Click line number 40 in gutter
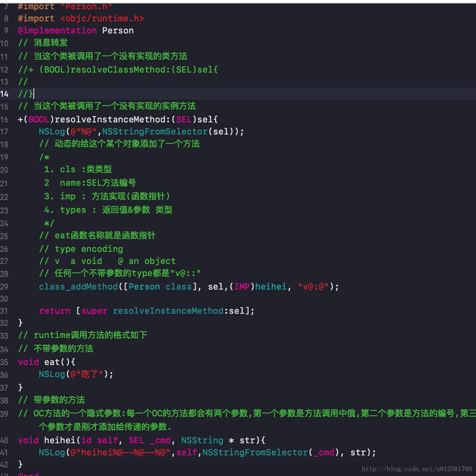The height and width of the screenshot is (476, 476). 4,440
